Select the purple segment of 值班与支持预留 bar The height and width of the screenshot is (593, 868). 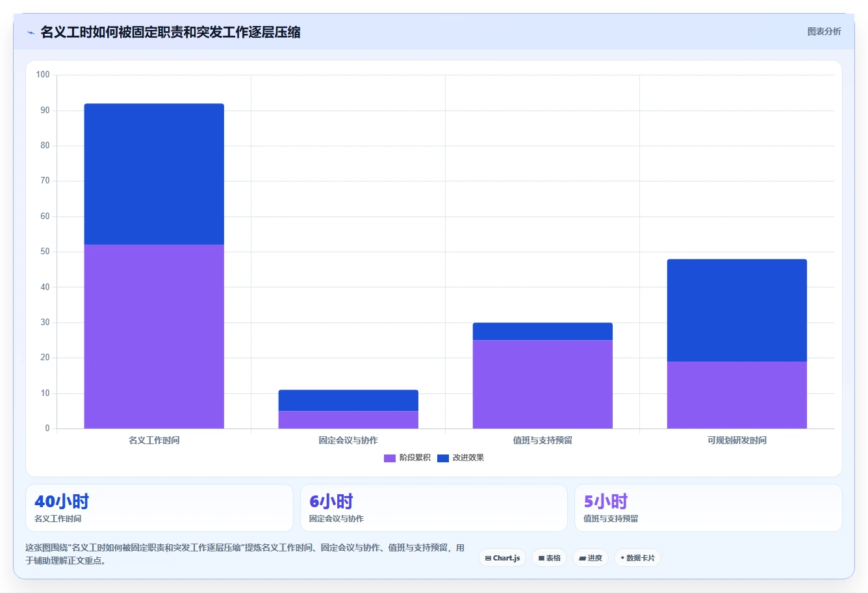(x=542, y=384)
